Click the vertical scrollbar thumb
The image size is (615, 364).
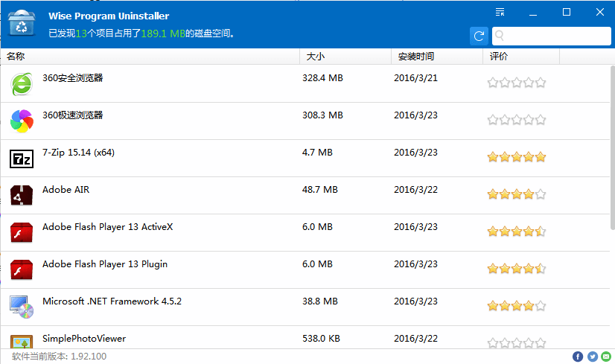pyautogui.click(x=613, y=147)
